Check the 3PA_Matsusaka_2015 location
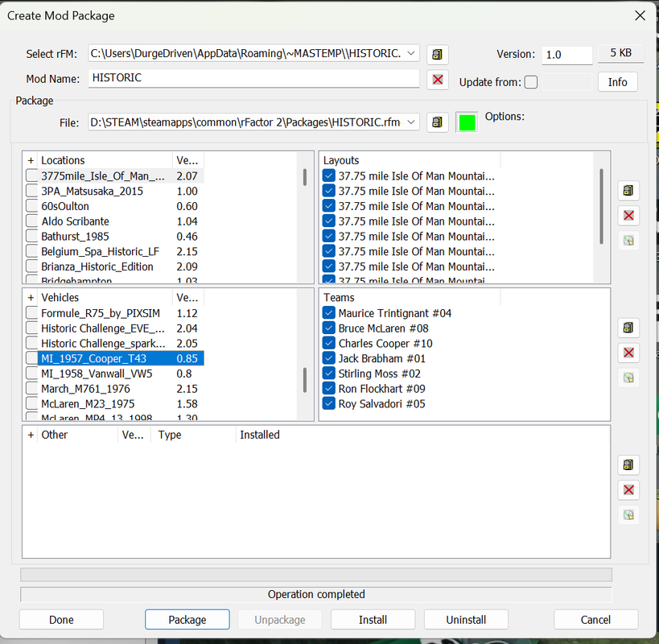Image resolution: width=659 pixels, height=644 pixels. point(32,192)
